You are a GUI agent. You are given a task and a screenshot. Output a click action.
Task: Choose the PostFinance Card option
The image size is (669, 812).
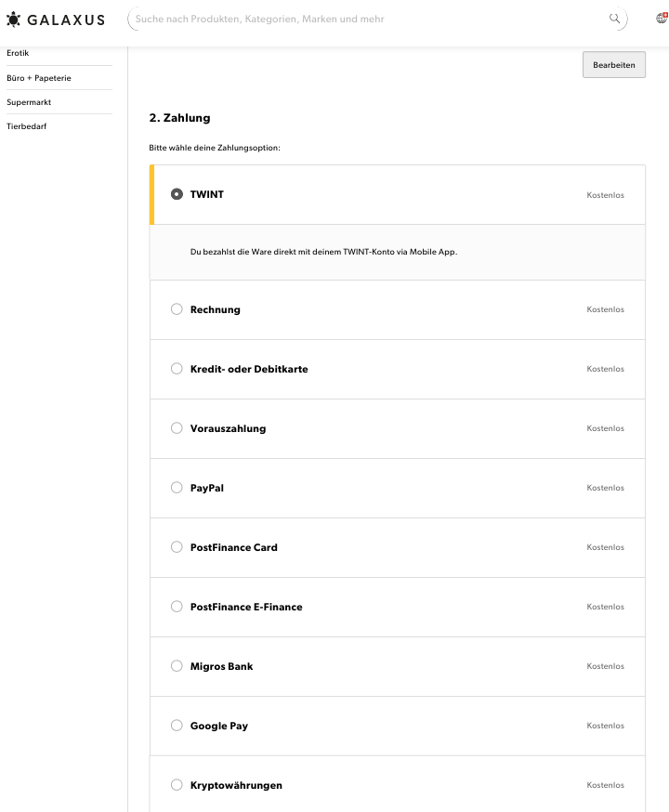coord(177,547)
